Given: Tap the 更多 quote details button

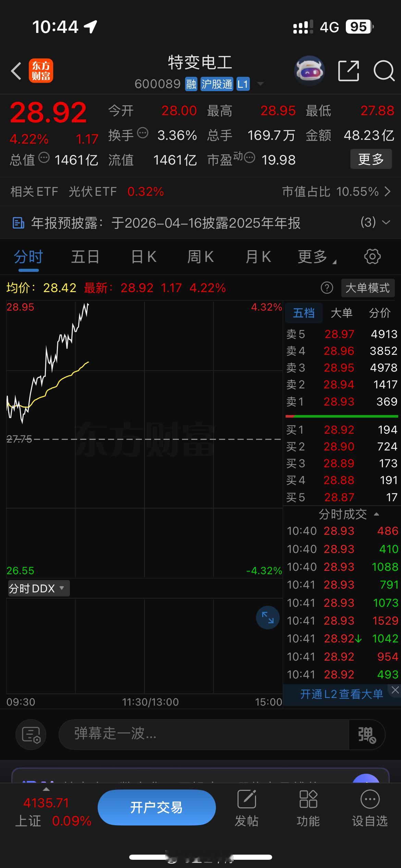Looking at the screenshot, I should 371,159.
